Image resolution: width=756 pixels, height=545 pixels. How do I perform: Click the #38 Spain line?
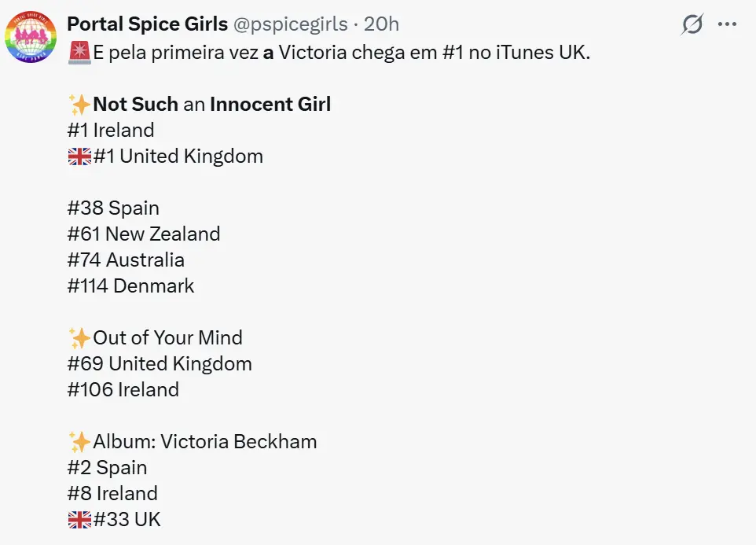pyautogui.click(x=113, y=208)
